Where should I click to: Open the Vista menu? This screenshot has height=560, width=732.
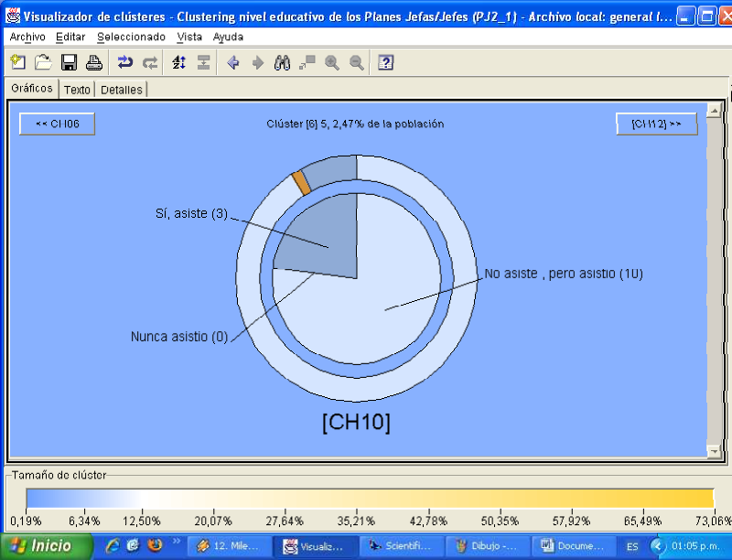pos(189,37)
